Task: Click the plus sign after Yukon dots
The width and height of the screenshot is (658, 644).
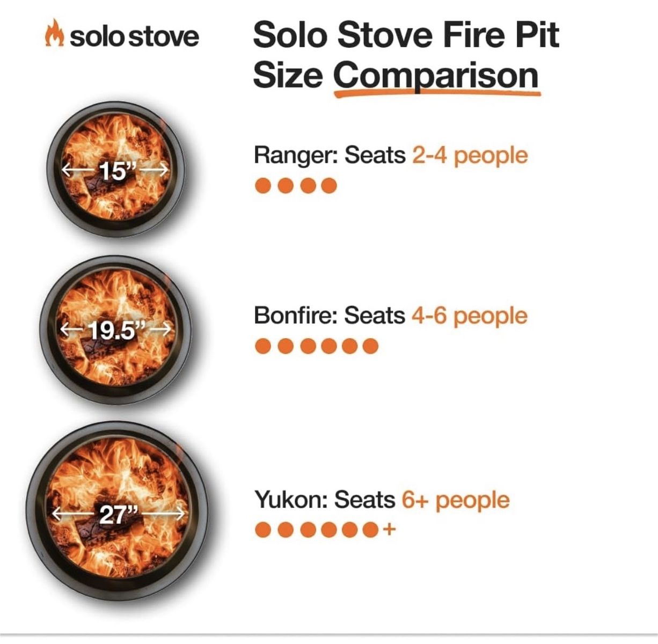Action: tap(389, 530)
